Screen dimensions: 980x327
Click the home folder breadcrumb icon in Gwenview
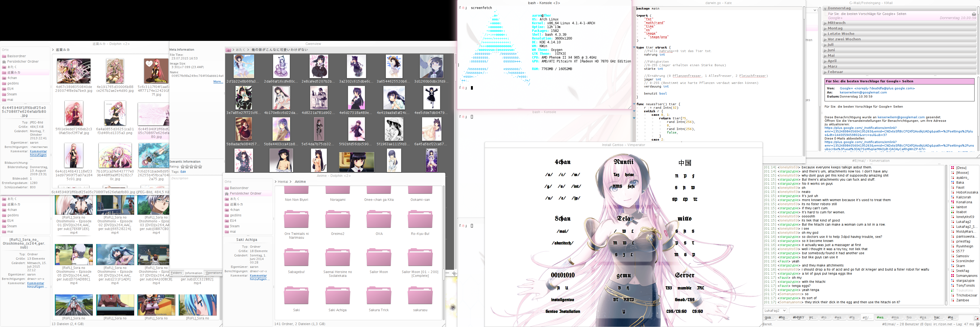(228, 50)
